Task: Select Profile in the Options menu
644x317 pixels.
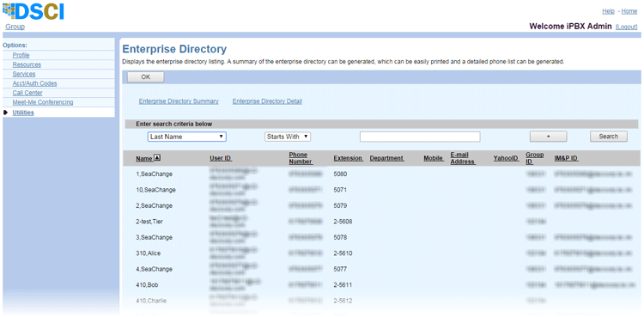Action: 21,55
